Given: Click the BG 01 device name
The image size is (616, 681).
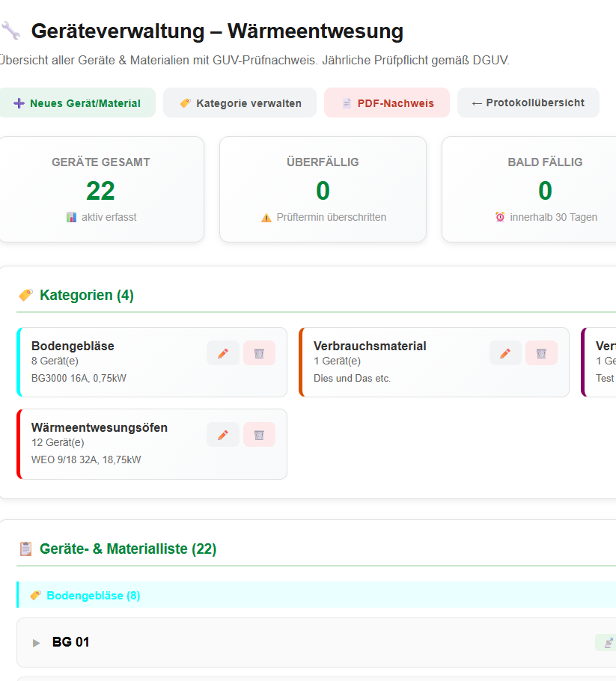Looking at the screenshot, I should 70,642.
